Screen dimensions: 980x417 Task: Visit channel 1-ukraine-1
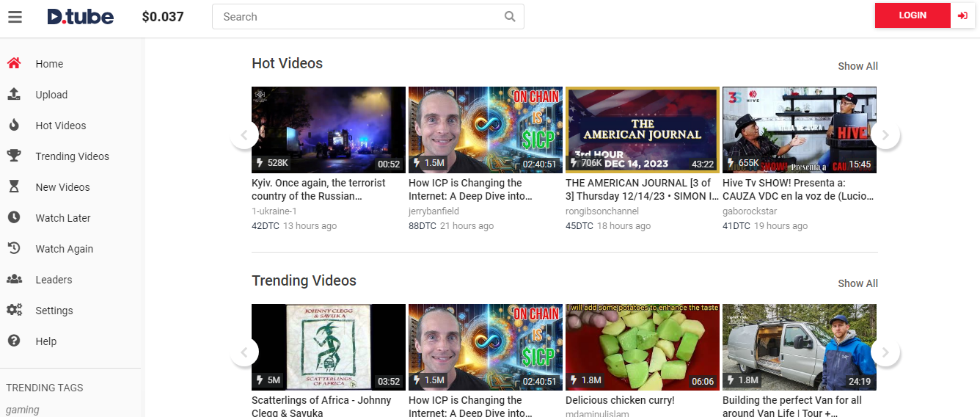pyautogui.click(x=274, y=211)
